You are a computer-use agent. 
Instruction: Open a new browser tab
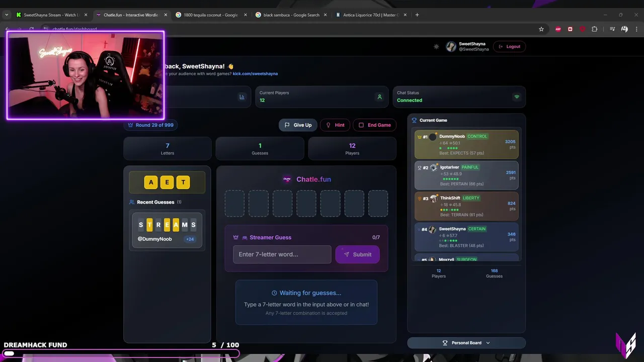[417, 15]
